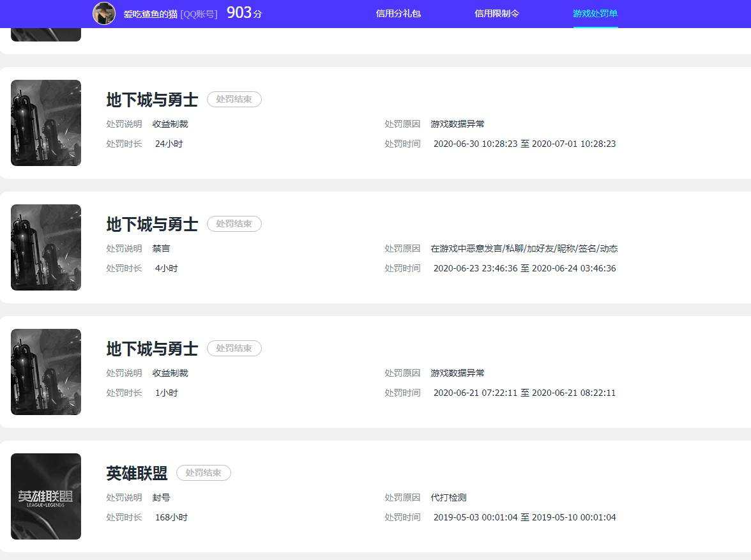The height and width of the screenshot is (560, 751).
Task: Click time range starting 2020-06-21 07:22:11
Action: pyautogui.click(x=524, y=393)
